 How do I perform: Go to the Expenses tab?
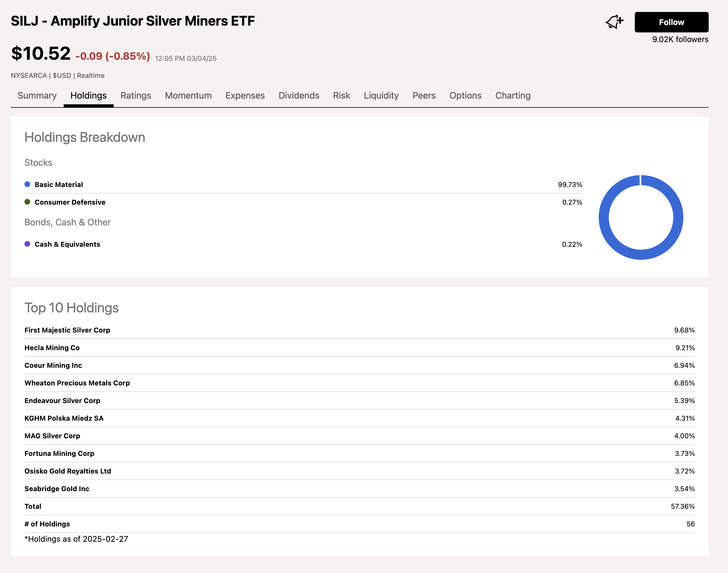(x=245, y=95)
